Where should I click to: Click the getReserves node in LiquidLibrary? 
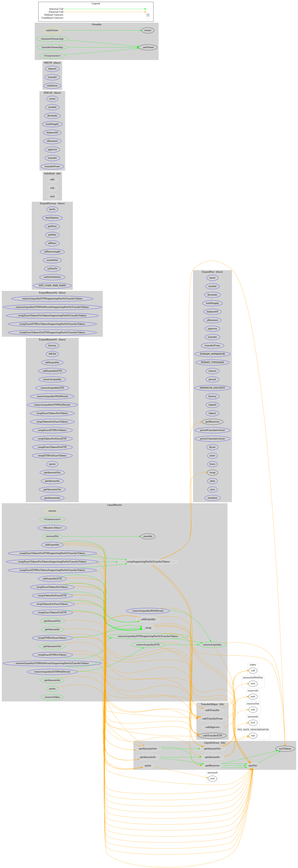click(218, 766)
